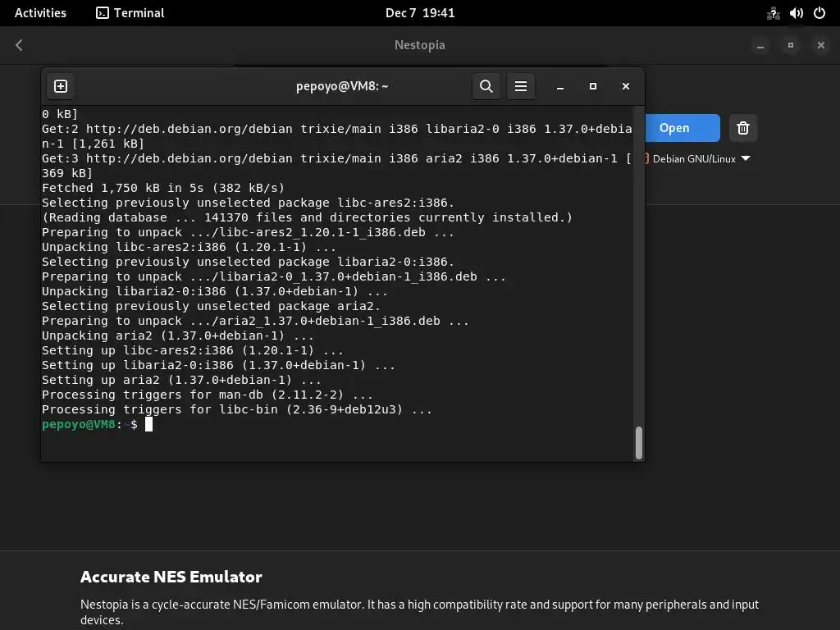Screen dimensions: 840x630
Task: Click the 'Setting up libc-ares2:i386' line
Action: pyautogui.click(x=192, y=350)
